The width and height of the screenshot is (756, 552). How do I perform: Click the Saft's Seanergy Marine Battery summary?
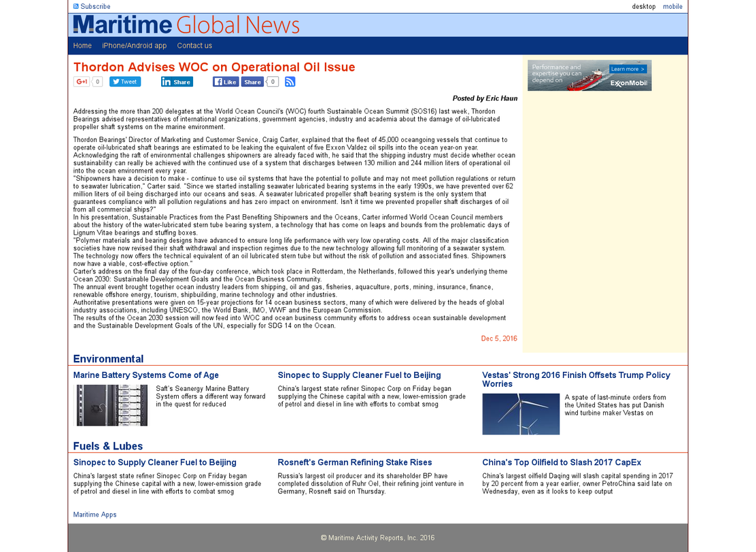point(211,396)
